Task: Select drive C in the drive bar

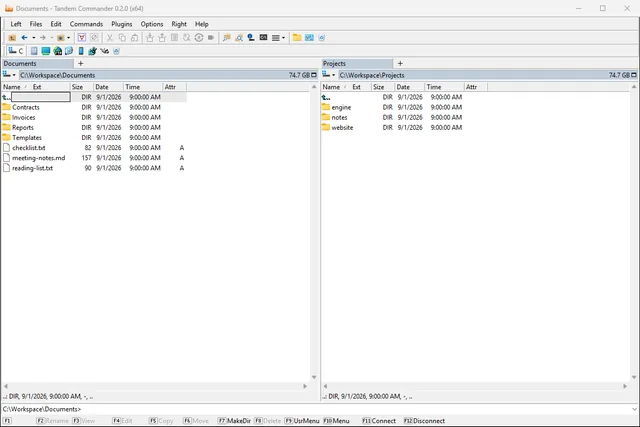Action: click(x=16, y=51)
